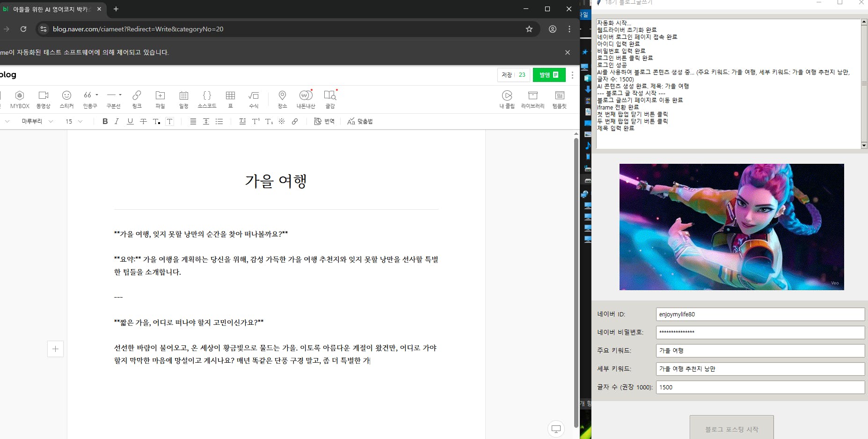The width and height of the screenshot is (868, 439).
Task: Pick a text background color
Action: [x=170, y=121]
